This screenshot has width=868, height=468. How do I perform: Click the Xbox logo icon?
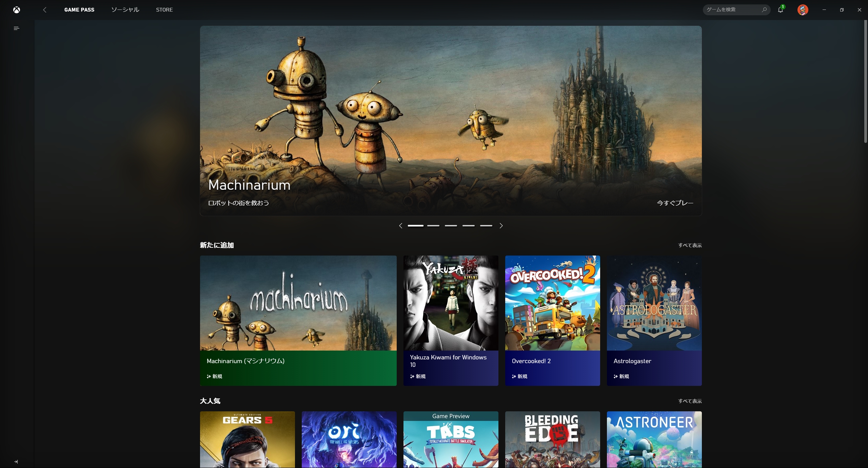point(17,10)
